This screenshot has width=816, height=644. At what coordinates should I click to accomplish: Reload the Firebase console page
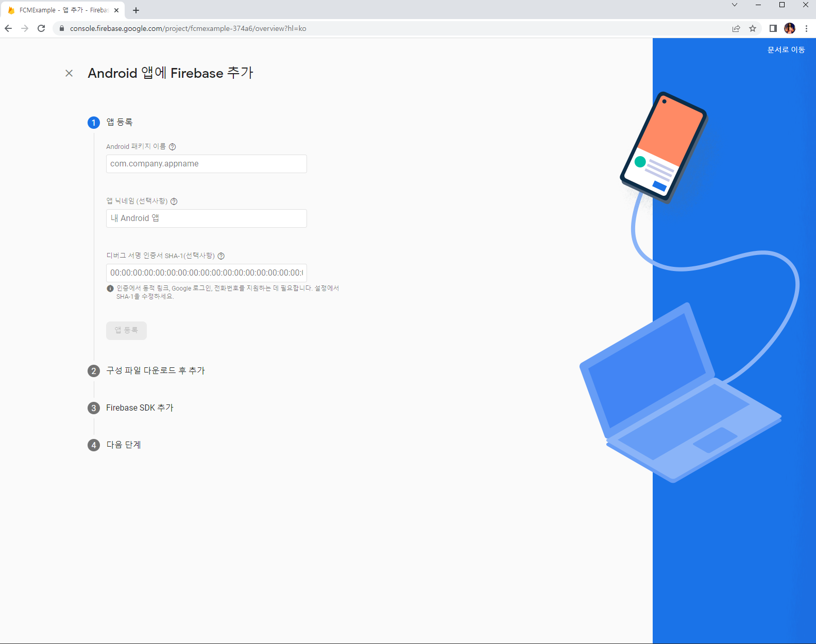[x=41, y=28]
